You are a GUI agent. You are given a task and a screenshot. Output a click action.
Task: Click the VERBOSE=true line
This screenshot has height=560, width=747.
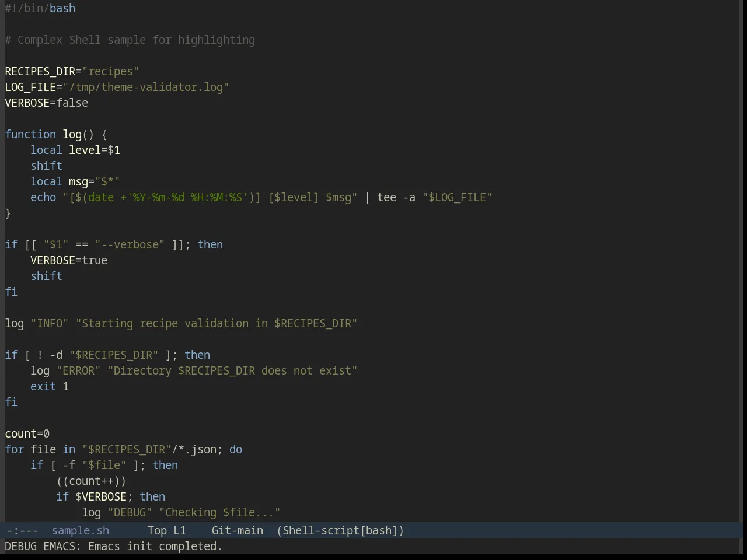(x=69, y=260)
